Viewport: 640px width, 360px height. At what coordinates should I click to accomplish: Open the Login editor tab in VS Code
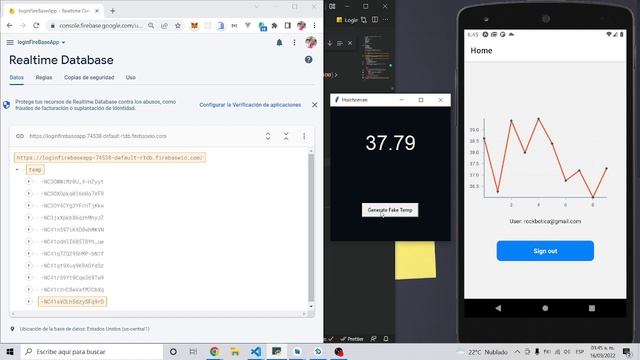click(x=347, y=20)
